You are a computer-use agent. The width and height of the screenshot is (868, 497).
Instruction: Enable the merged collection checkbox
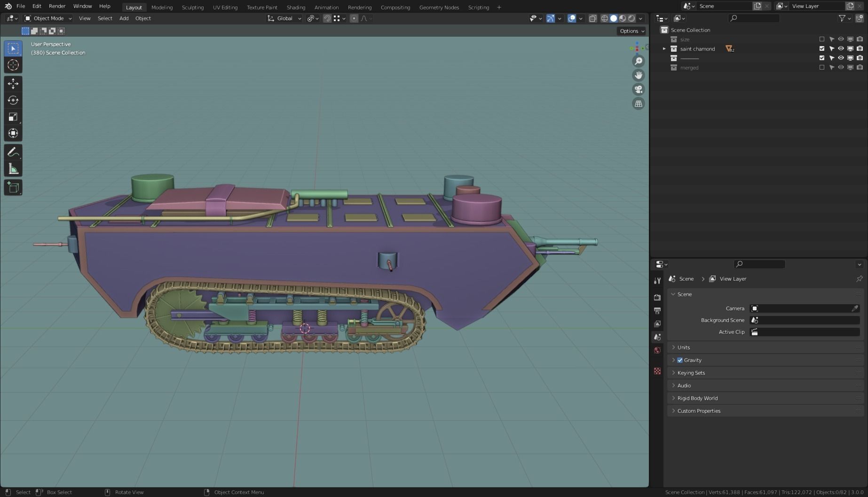click(x=822, y=68)
